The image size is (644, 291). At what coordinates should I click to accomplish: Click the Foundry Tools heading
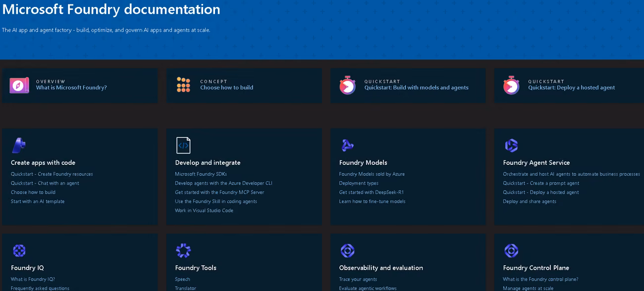point(196,268)
